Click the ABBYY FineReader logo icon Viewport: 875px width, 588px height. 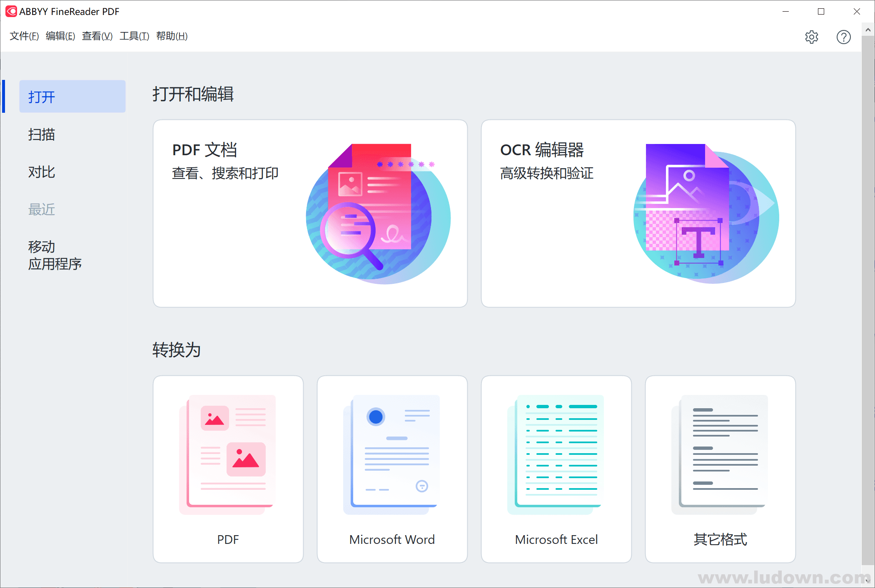click(x=11, y=11)
